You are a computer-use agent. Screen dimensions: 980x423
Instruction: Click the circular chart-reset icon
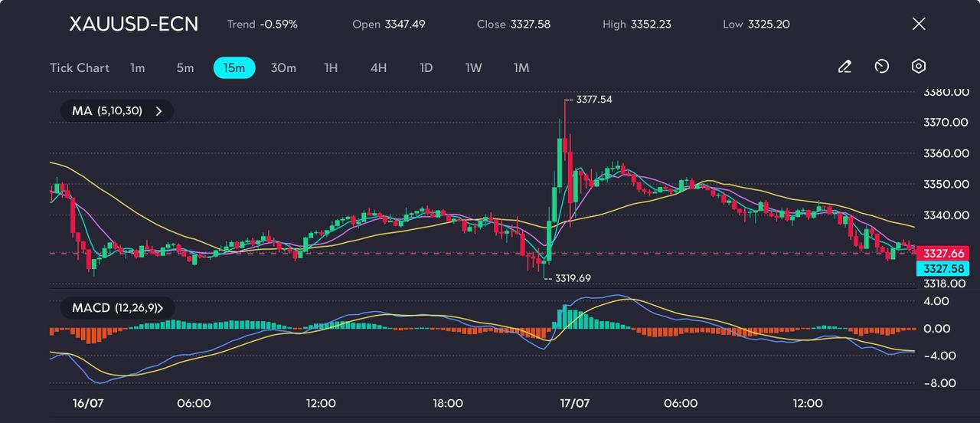881,67
